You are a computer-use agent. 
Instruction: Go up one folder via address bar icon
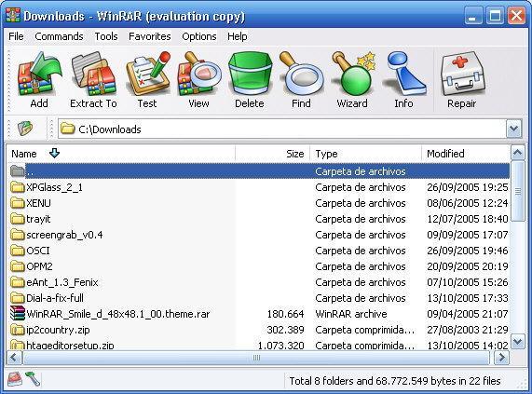click(x=25, y=129)
